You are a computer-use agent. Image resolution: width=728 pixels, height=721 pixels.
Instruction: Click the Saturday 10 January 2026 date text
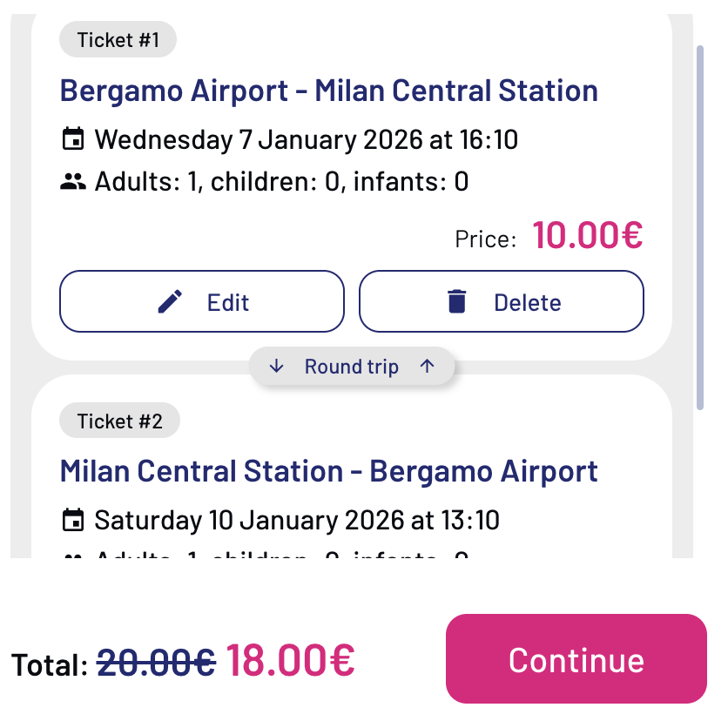click(296, 521)
